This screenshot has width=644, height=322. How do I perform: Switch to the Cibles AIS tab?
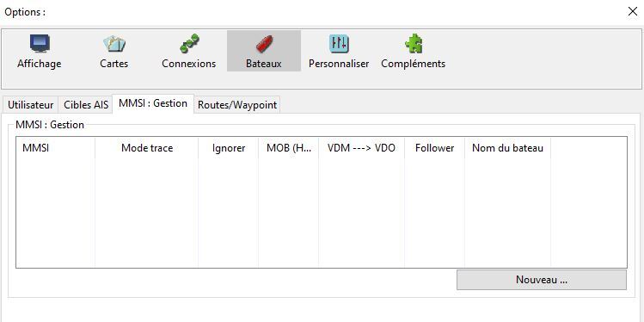pos(86,105)
